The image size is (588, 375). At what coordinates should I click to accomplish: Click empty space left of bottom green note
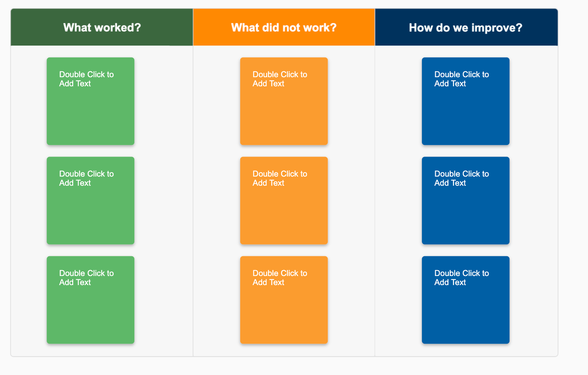tap(28, 300)
